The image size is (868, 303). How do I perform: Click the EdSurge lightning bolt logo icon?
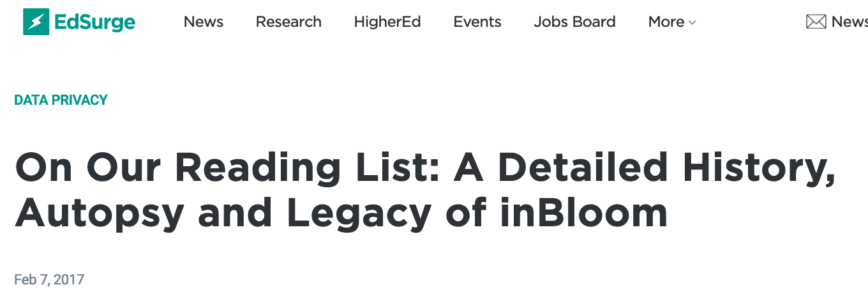click(x=36, y=22)
